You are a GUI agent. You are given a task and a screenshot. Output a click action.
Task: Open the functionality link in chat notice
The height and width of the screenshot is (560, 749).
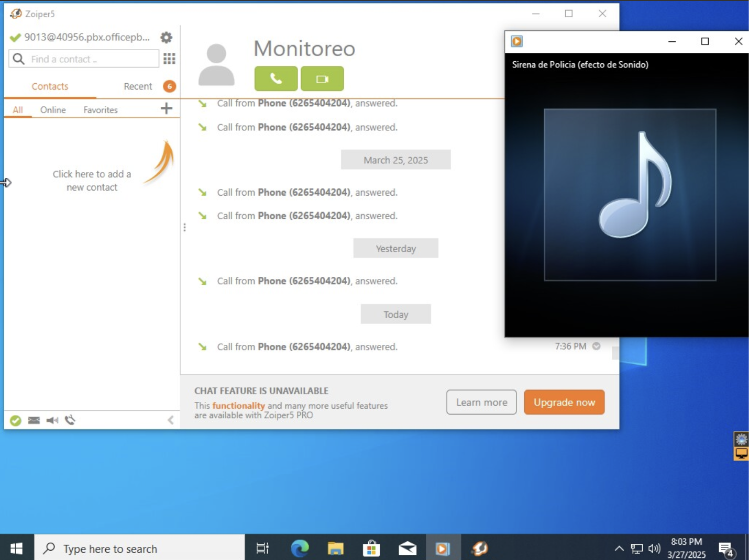click(x=238, y=406)
